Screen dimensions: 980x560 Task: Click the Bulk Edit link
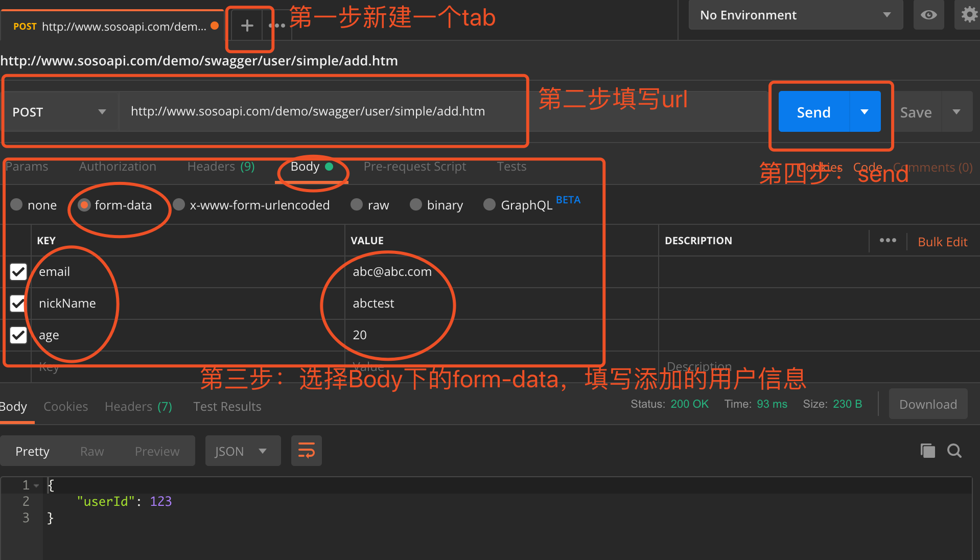(x=942, y=242)
